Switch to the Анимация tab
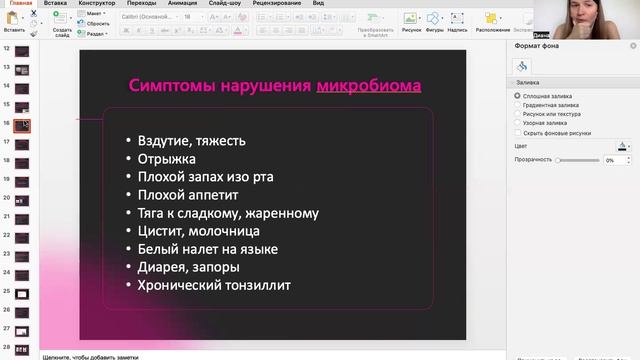640x360 pixels. tap(182, 3)
